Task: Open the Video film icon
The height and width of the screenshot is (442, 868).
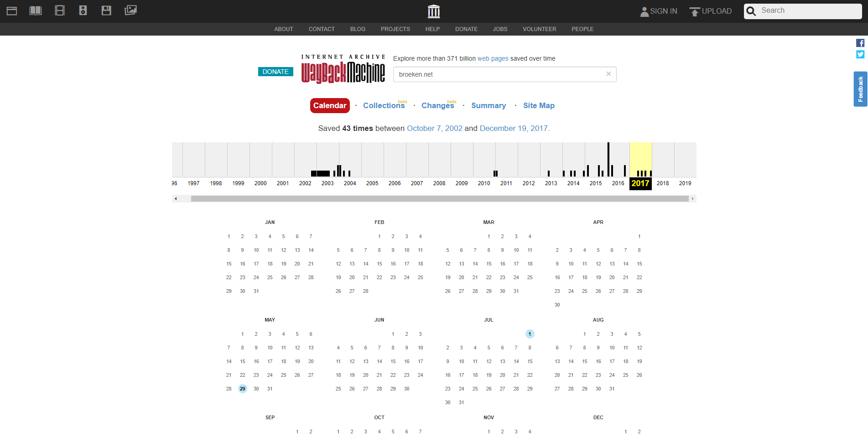Action: coord(60,10)
